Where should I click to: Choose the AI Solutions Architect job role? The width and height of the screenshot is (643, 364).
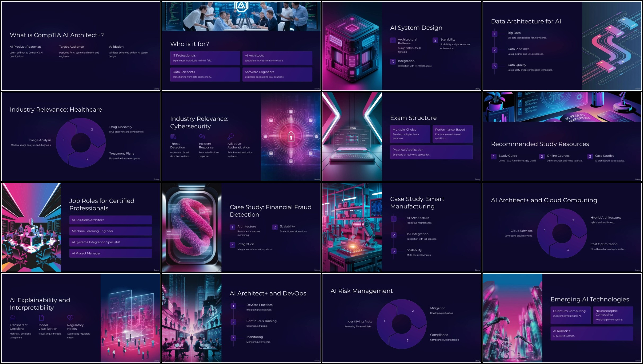tap(111, 220)
